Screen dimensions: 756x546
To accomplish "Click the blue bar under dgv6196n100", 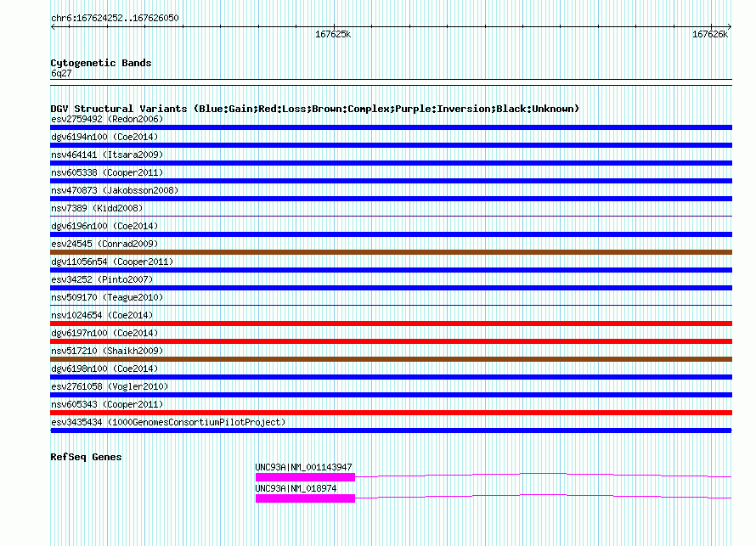I will tap(391, 234).
